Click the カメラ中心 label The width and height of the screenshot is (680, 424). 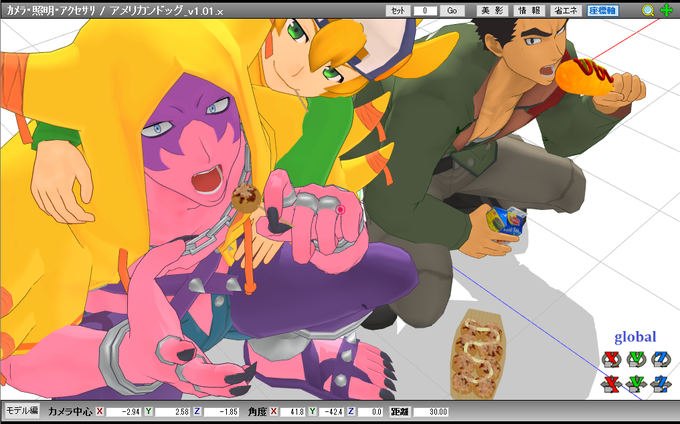70,411
